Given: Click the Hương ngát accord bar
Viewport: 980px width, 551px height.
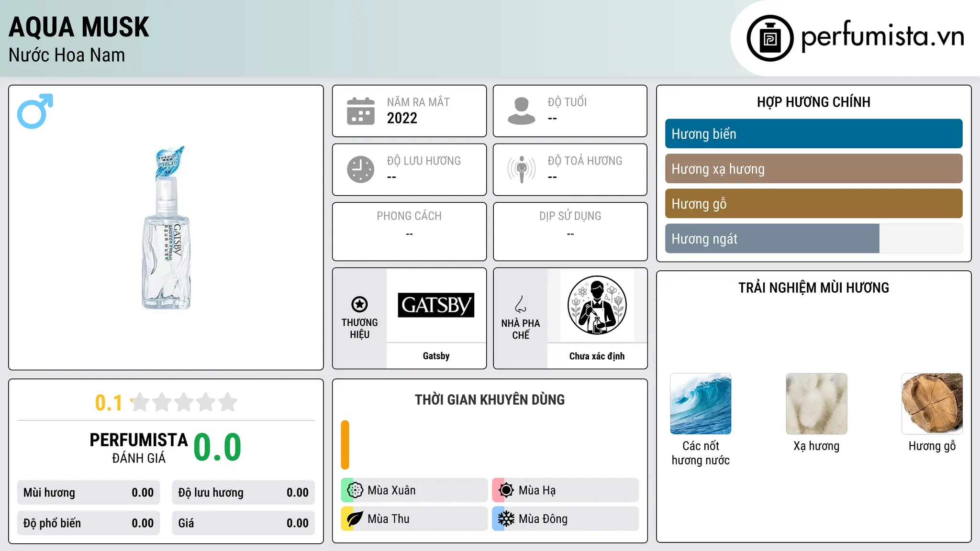Looking at the screenshot, I should coord(813,239).
